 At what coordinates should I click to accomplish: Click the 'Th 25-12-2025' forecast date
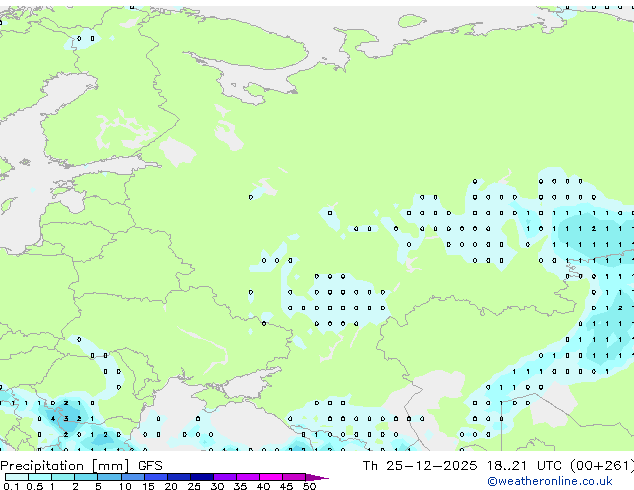pyautogui.click(x=420, y=466)
